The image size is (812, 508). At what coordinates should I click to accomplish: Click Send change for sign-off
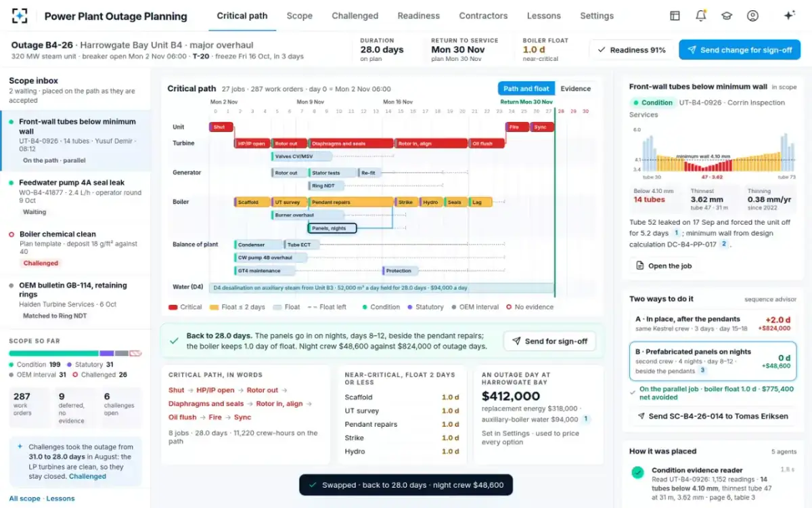tap(740, 49)
